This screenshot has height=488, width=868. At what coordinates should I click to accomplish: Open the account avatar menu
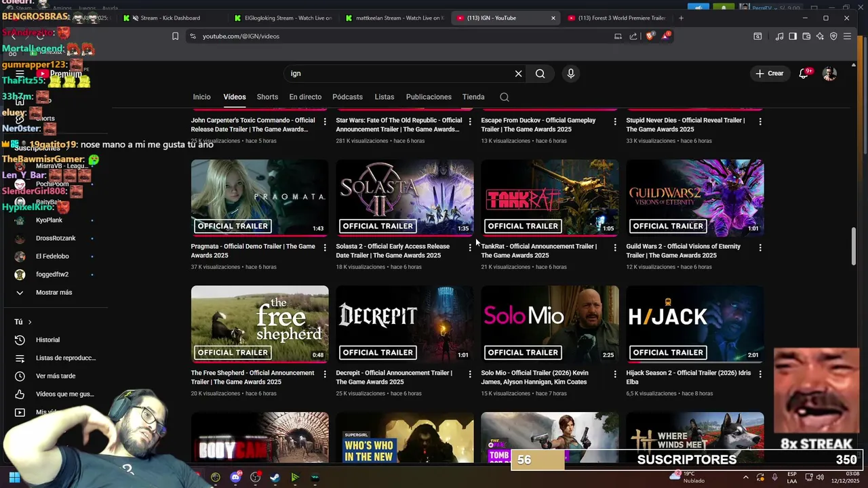[x=829, y=73]
